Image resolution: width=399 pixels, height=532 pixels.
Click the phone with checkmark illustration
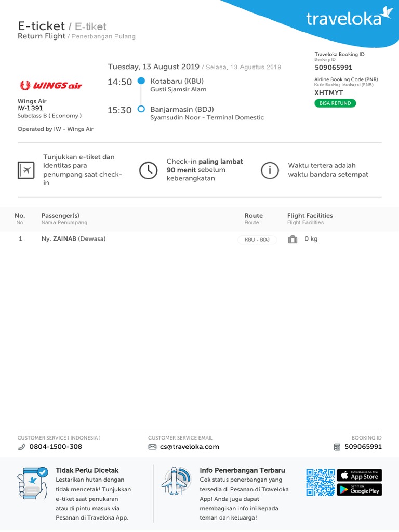pyautogui.click(x=33, y=483)
